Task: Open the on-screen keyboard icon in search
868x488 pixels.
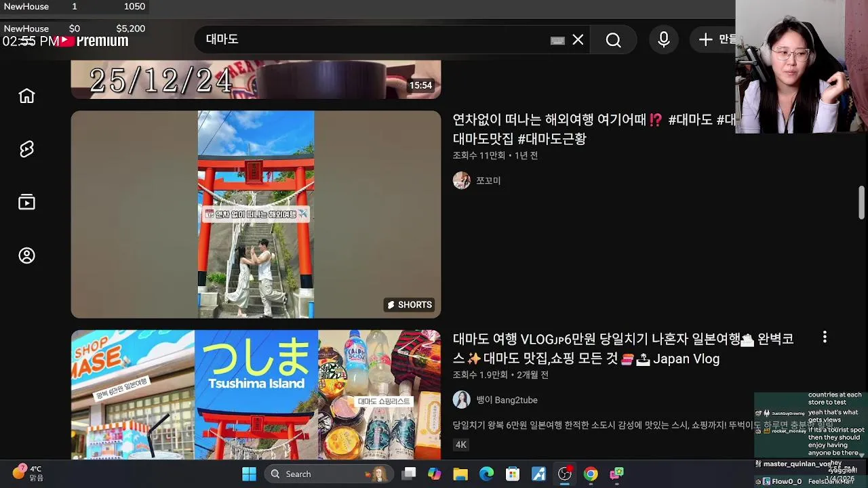Action: tap(557, 41)
